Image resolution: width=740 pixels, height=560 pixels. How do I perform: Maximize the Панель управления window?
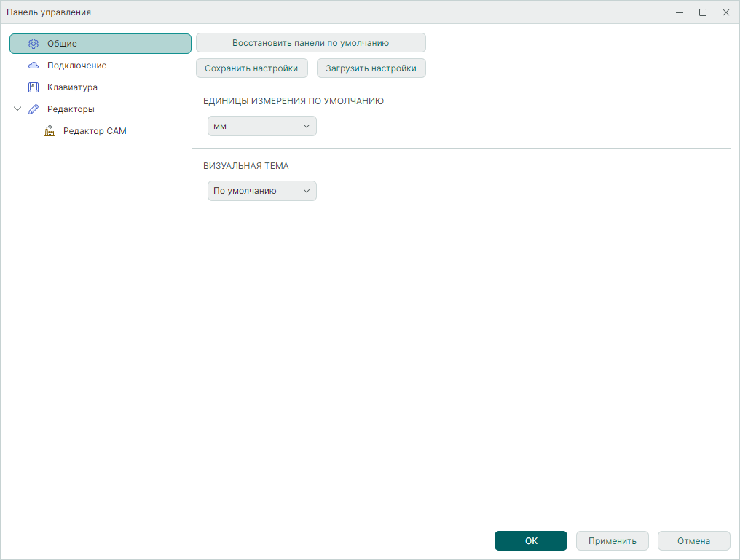click(x=703, y=12)
